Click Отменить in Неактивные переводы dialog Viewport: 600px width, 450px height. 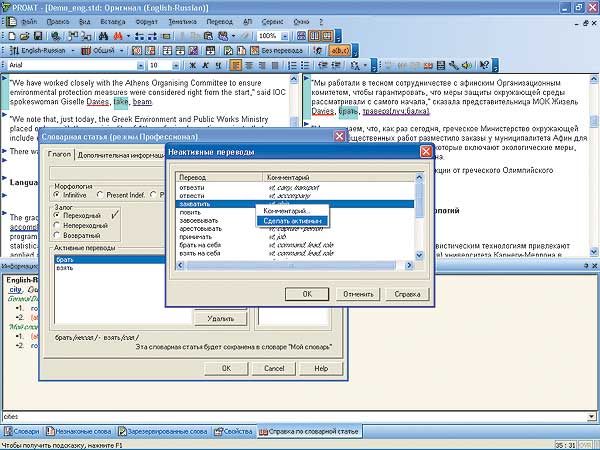tap(358, 294)
